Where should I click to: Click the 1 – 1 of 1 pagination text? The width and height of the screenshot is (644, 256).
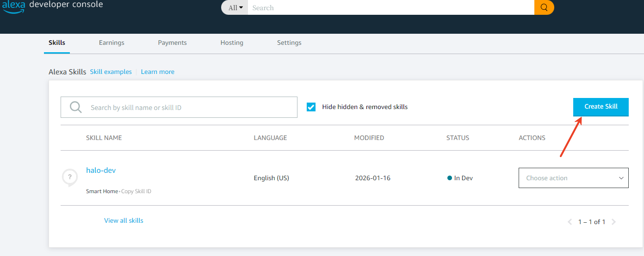pyautogui.click(x=592, y=222)
